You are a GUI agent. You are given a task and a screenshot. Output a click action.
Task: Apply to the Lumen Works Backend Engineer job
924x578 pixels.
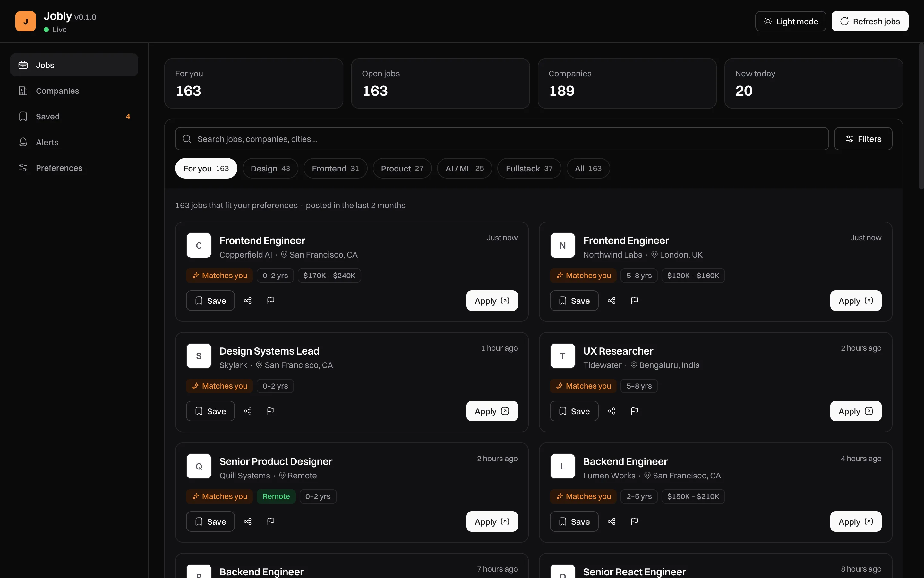[856, 522]
